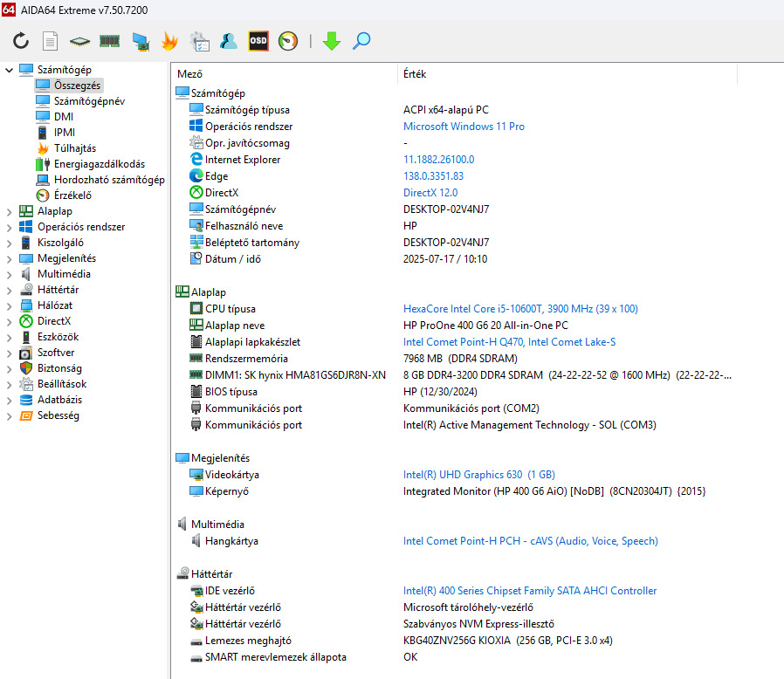Open the Intel(R) UHD Graphics 630 link
Screen dimensions: 784x679
(x=479, y=475)
